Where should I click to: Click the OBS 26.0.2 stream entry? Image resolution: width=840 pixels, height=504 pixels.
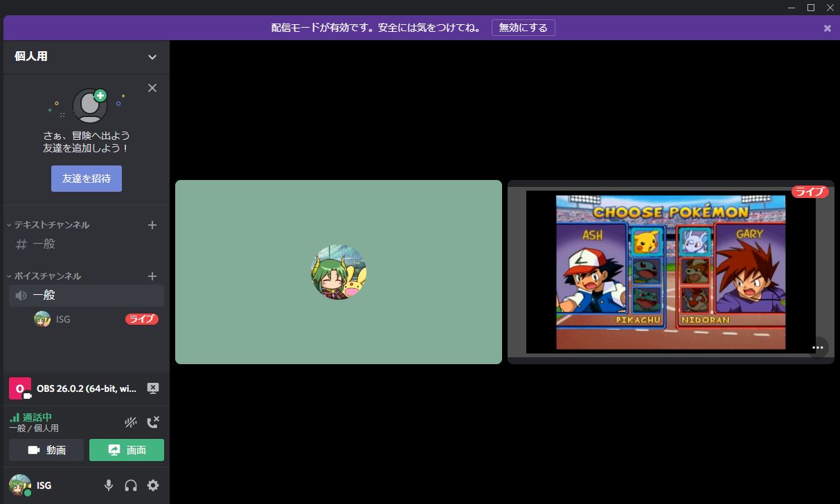tap(87, 388)
